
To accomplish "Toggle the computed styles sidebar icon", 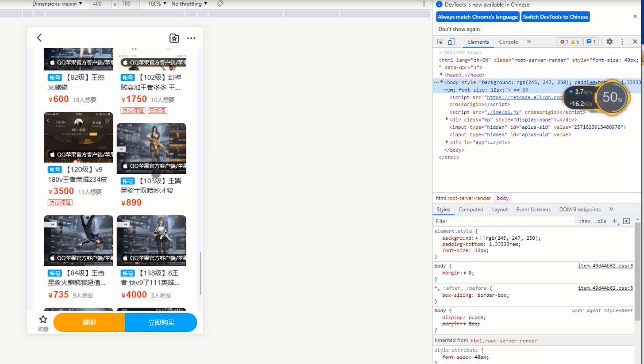I will pos(626,221).
